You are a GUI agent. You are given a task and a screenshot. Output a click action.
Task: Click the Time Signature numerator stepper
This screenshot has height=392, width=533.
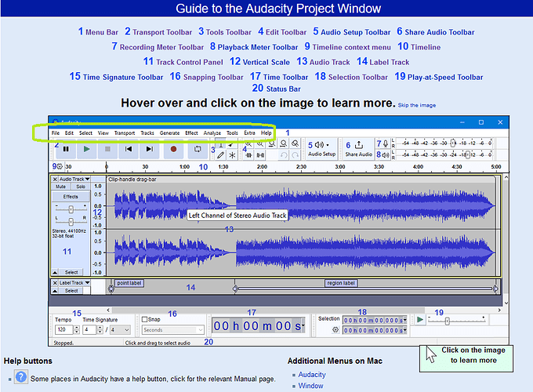pos(100,329)
